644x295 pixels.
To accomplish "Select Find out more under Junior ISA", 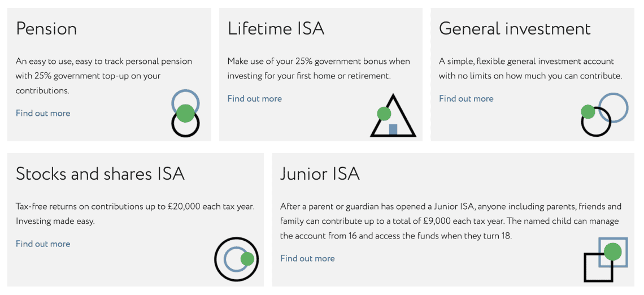I will coord(307,258).
